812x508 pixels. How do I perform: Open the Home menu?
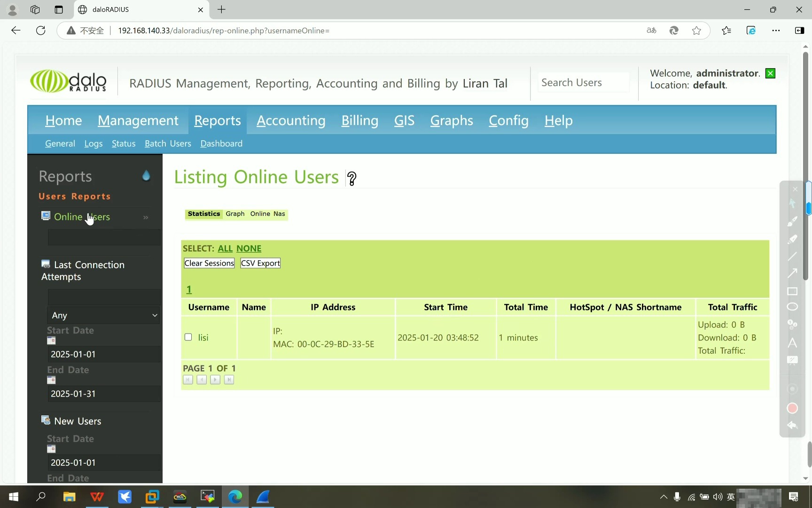[64, 120]
